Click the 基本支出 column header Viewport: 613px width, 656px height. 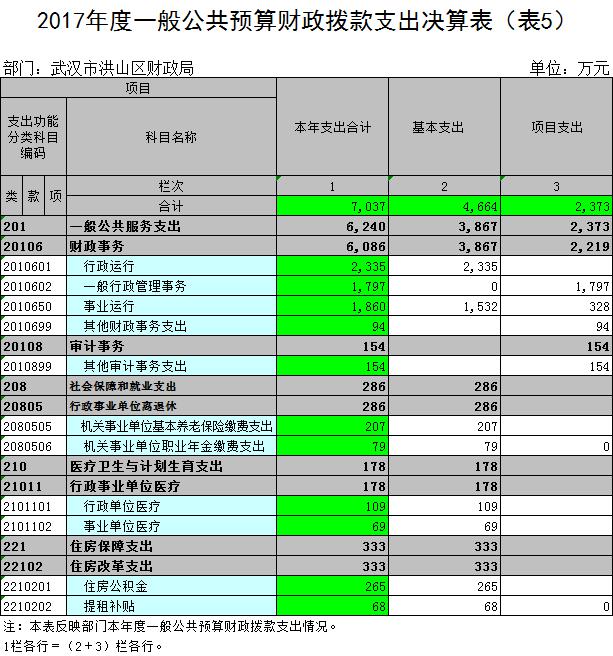point(443,128)
